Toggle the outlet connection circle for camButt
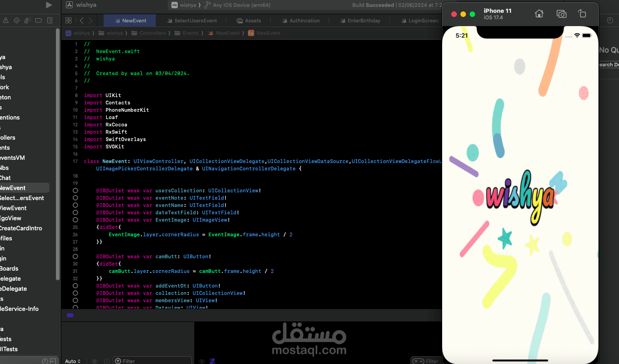This screenshot has height=364, width=619. pyautogui.click(x=75, y=256)
